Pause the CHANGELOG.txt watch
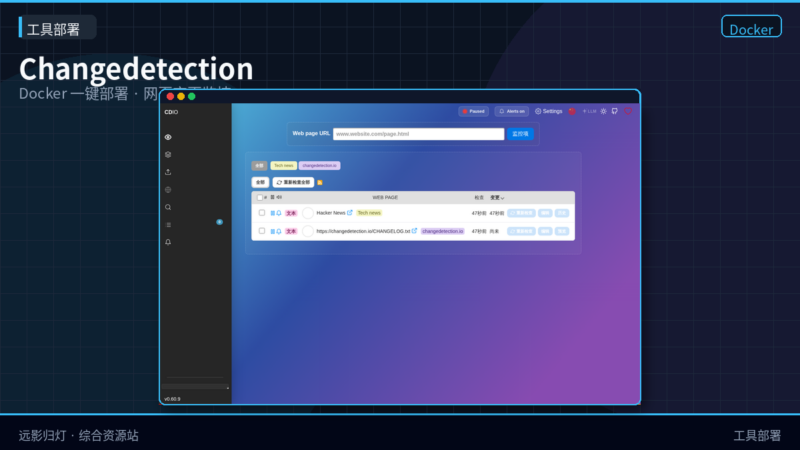The width and height of the screenshot is (800, 450). [272, 232]
